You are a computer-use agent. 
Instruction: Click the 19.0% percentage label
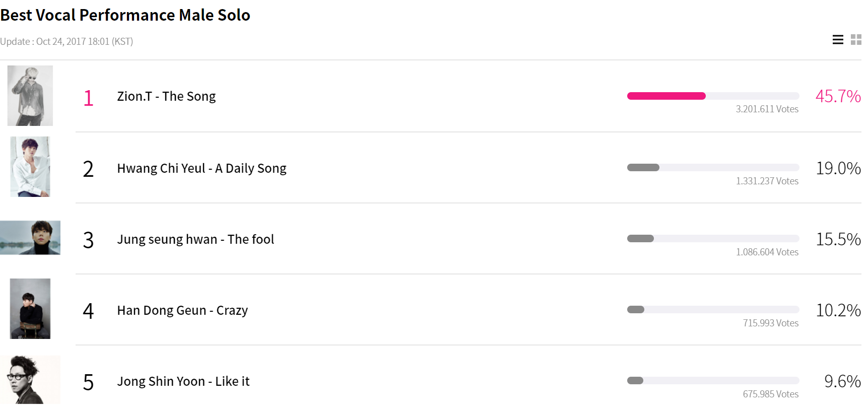[x=838, y=168]
